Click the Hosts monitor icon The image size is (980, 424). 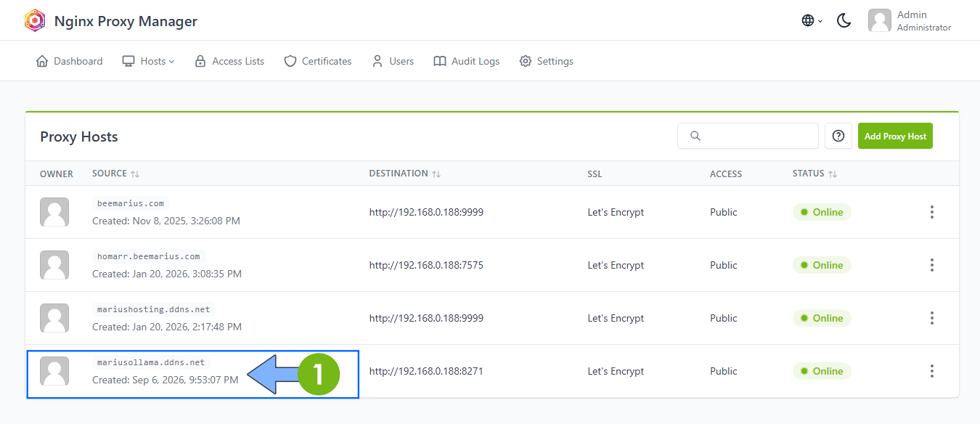pyautogui.click(x=128, y=61)
